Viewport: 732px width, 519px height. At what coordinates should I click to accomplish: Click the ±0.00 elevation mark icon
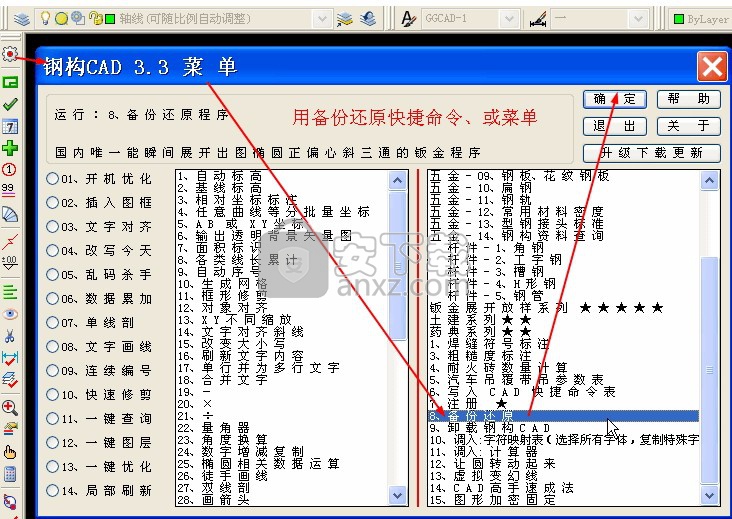coord(9,263)
